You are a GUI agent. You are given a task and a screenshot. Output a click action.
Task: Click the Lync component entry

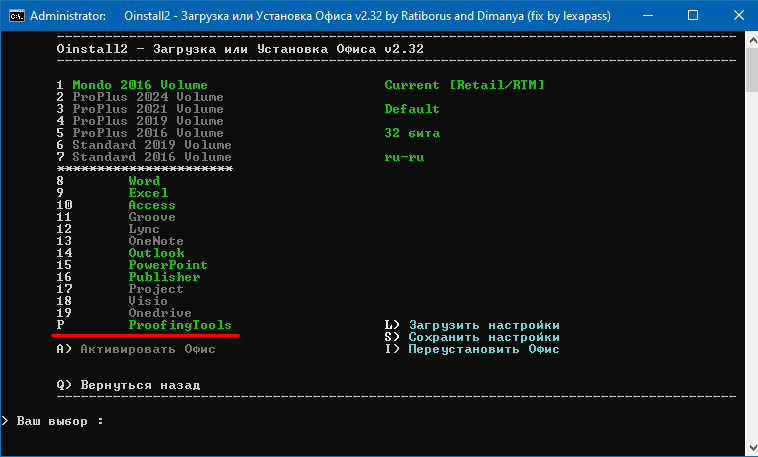144,229
